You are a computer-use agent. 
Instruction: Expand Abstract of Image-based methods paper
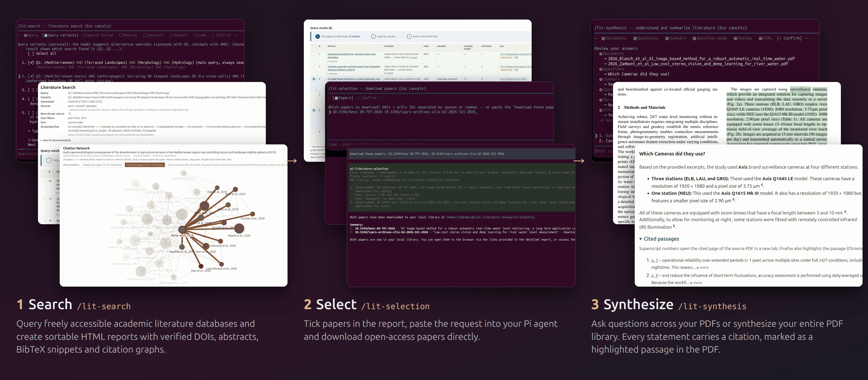tap(333, 61)
